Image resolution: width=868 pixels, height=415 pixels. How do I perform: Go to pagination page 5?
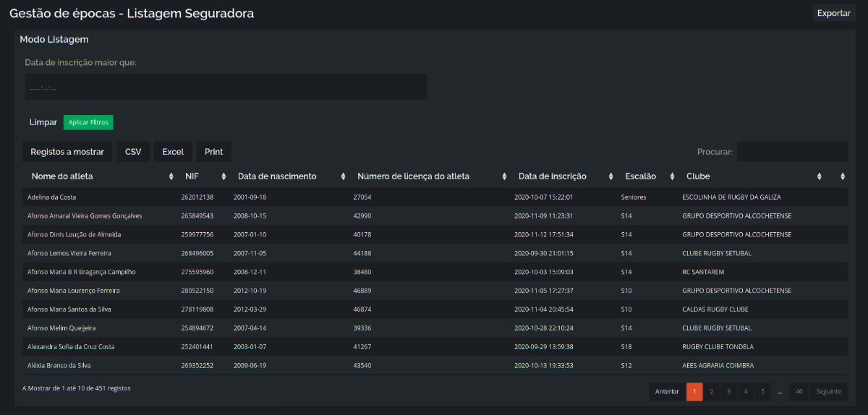pyautogui.click(x=762, y=391)
